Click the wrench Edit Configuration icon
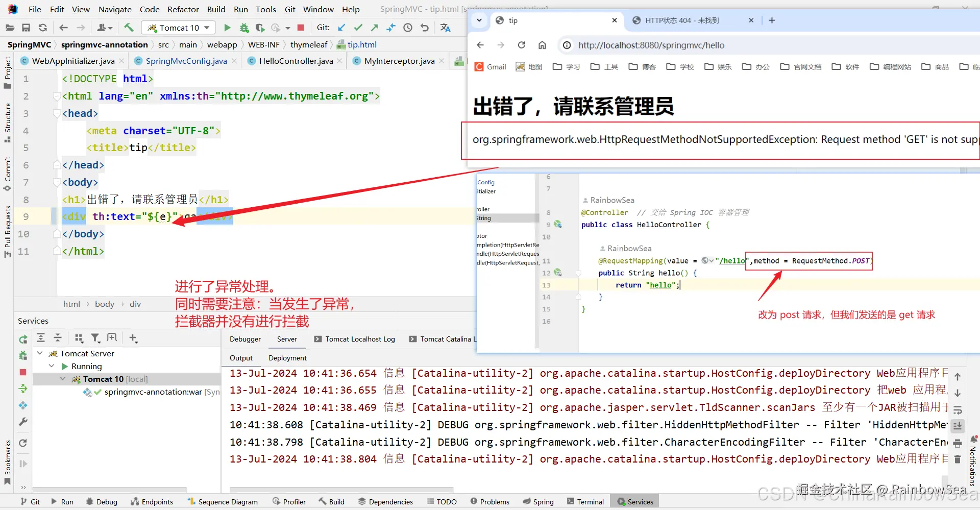The width and height of the screenshot is (980, 510). tap(23, 422)
